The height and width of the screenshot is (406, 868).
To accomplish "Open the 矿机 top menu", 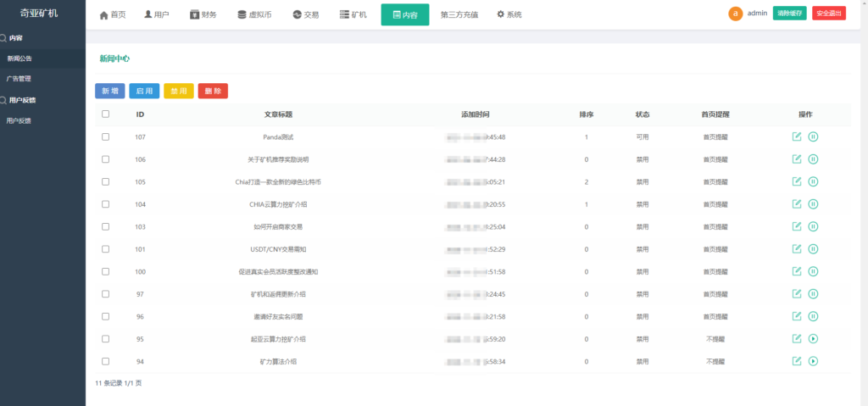I will tap(353, 15).
